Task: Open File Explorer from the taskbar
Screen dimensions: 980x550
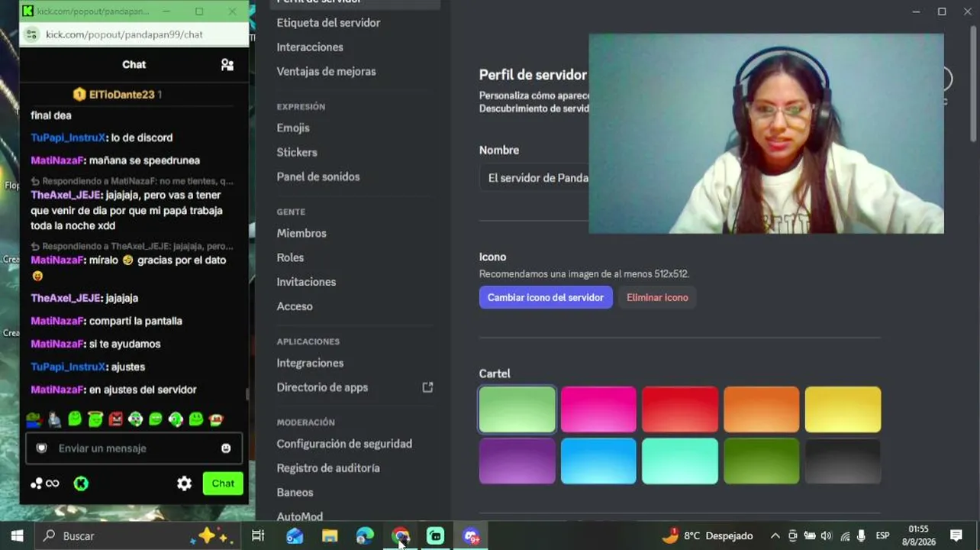Action: pos(330,536)
